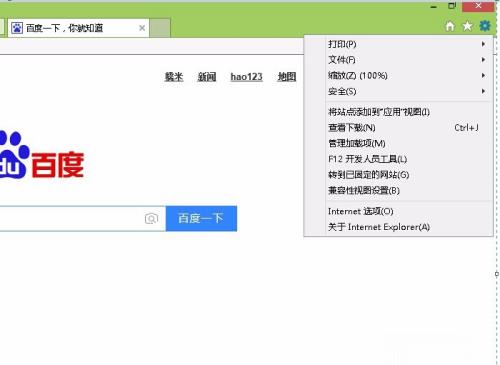
Task: Open a new blank tab
Action: pyautogui.click(x=160, y=28)
